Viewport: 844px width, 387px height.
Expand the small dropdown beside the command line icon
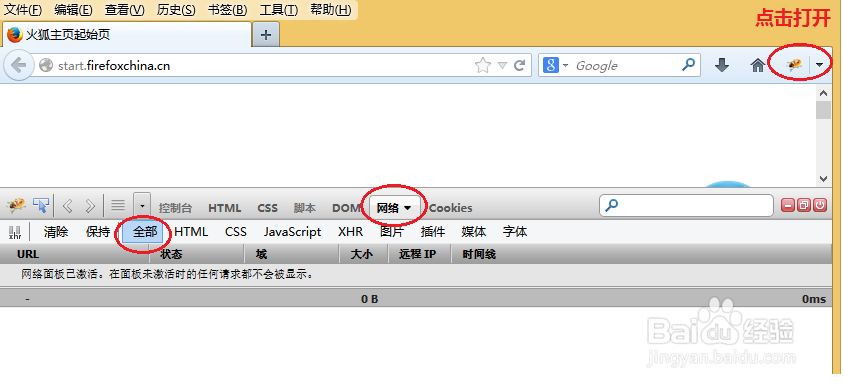142,205
